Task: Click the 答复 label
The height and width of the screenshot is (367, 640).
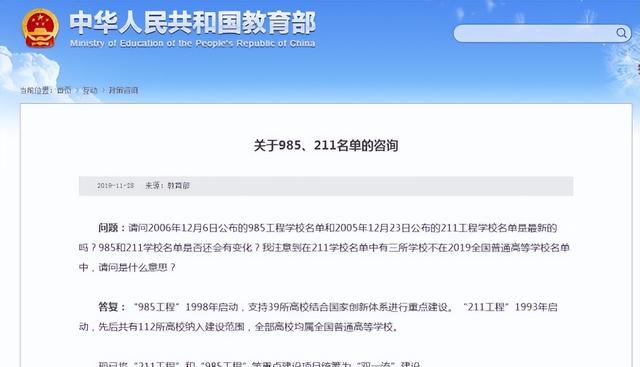Action: 108,307
